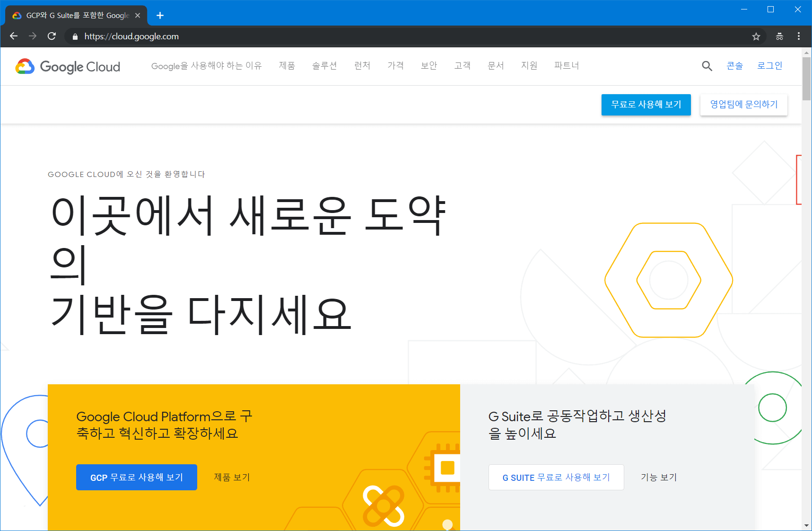The width and height of the screenshot is (812, 531).
Task: Open the 'Google을 사용해야 하는 이유' menu
Action: tap(206, 66)
